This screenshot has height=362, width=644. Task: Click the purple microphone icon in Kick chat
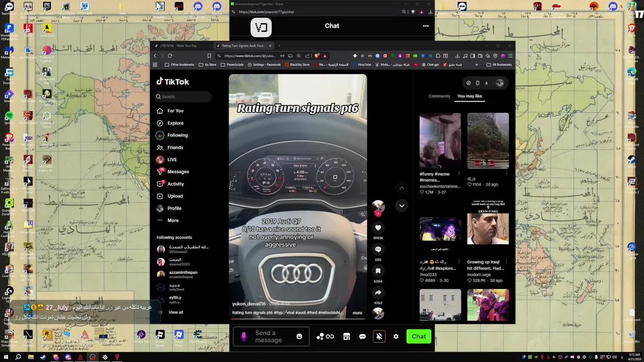pos(244,336)
